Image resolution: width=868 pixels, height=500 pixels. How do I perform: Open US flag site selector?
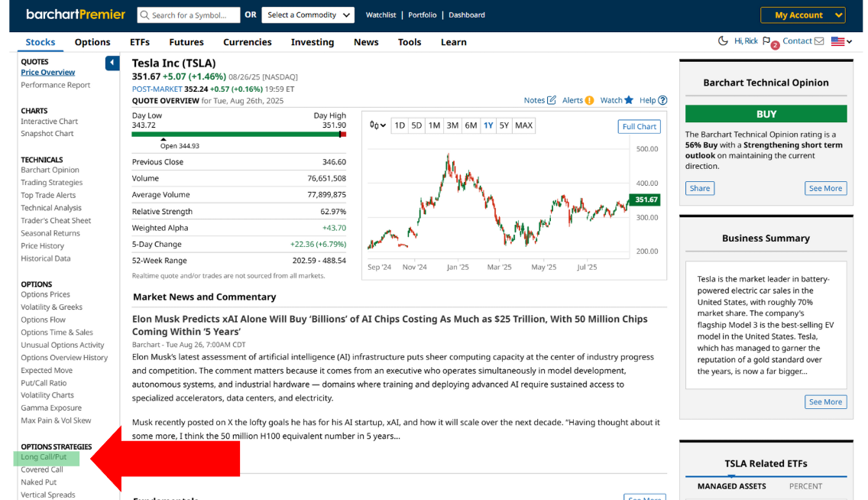click(840, 41)
